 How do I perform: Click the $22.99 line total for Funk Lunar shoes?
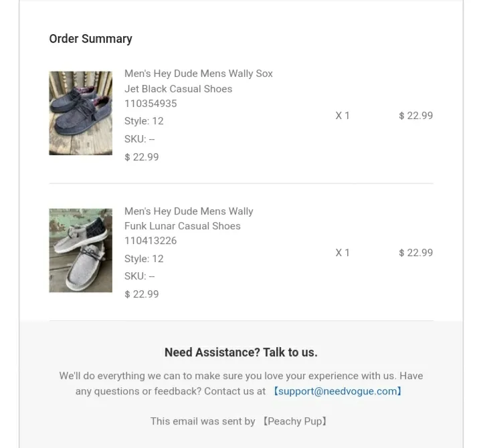click(x=416, y=253)
